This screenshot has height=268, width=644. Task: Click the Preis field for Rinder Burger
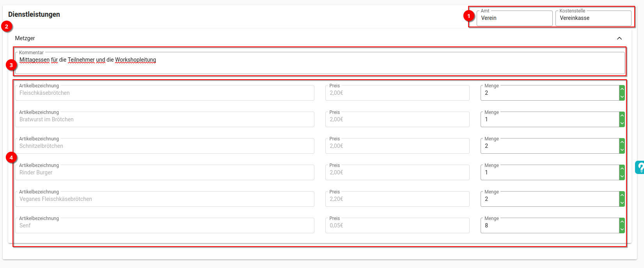pyautogui.click(x=397, y=172)
